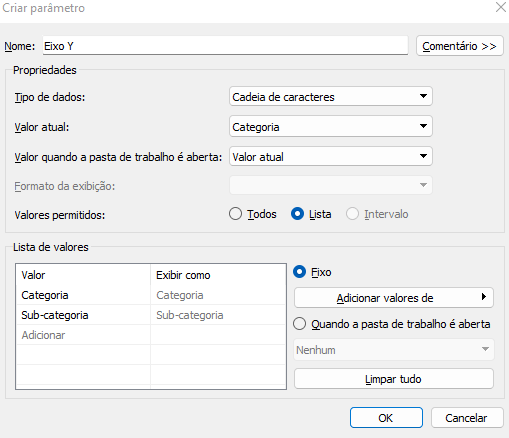Click Sub-categoria Exibir como cell
The width and height of the screenshot is (509, 438).
tap(218, 315)
